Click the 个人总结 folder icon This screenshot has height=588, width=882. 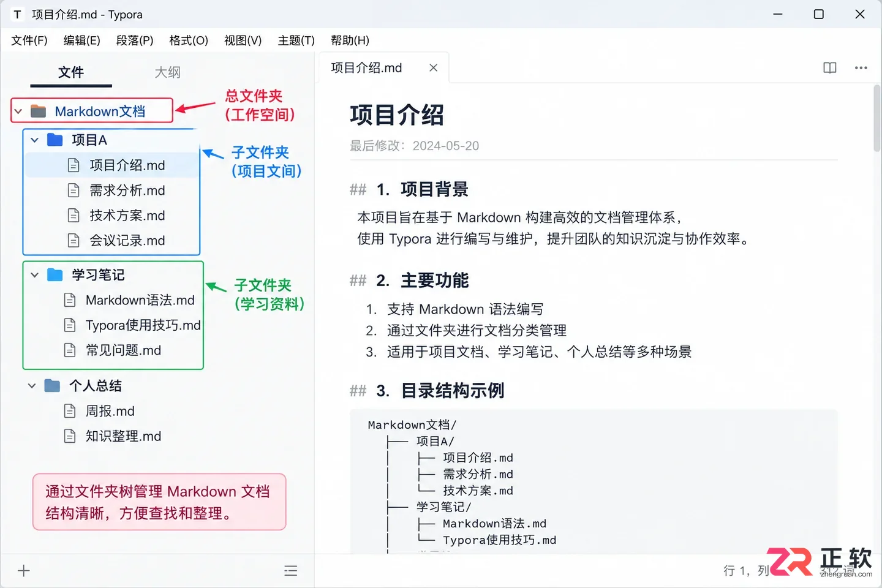tap(53, 386)
